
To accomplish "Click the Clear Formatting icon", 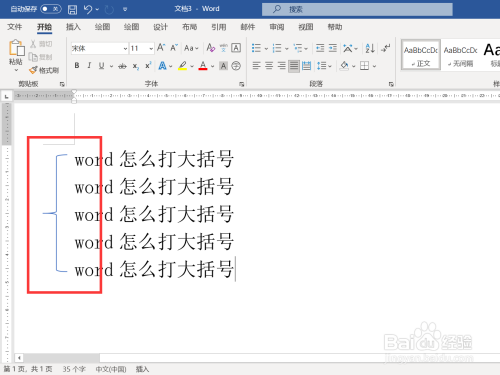I will coord(210,48).
